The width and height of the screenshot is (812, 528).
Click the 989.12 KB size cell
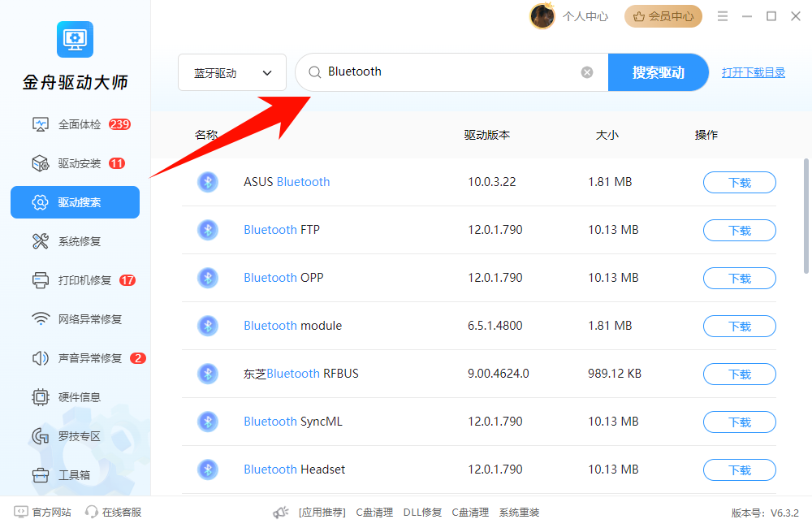(615, 374)
